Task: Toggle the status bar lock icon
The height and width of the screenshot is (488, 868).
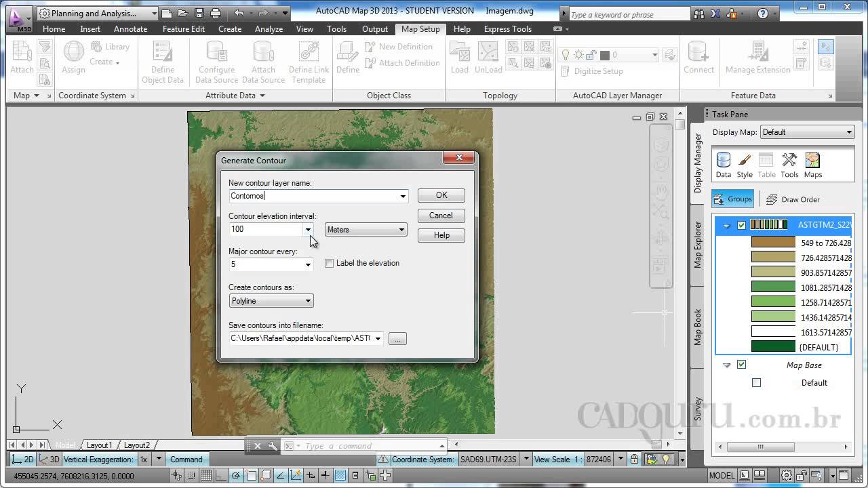Action: [634, 460]
